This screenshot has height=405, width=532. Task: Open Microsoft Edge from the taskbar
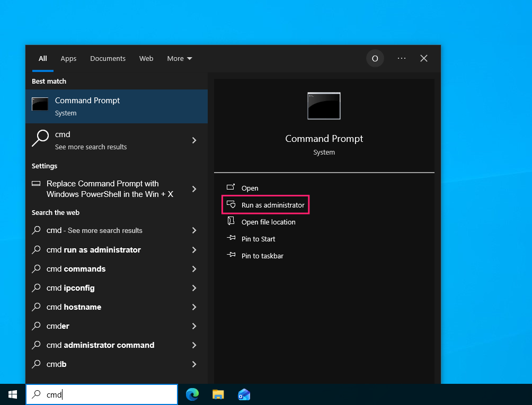click(192, 394)
